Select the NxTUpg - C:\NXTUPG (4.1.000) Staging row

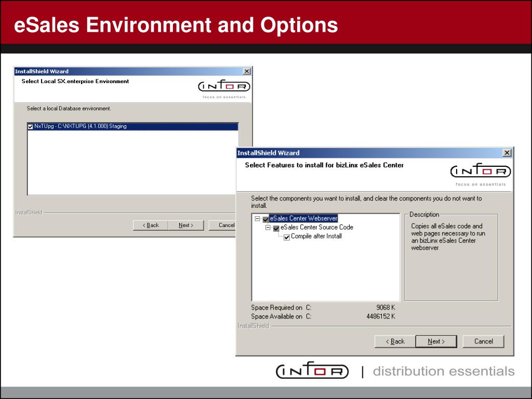click(132, 127)
